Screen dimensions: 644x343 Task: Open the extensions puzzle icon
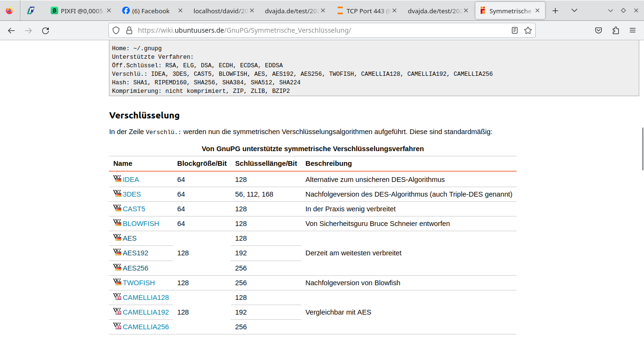point(616,30)
